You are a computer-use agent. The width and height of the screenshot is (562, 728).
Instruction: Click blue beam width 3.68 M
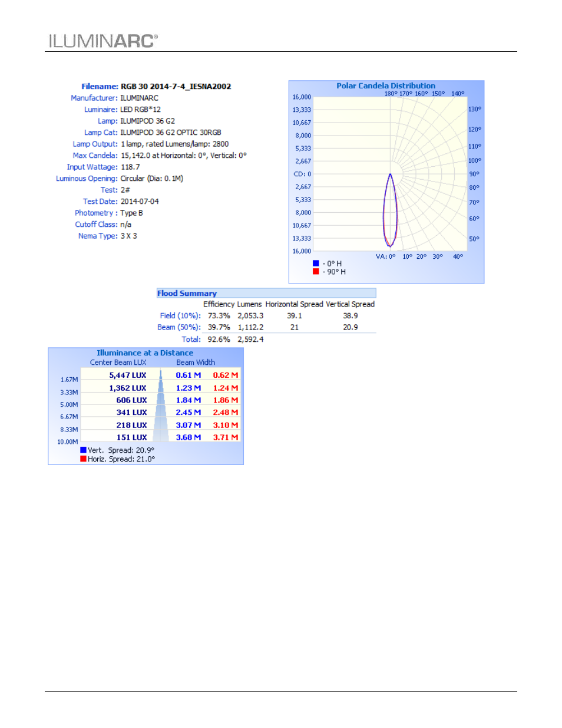tap(189, 437)
